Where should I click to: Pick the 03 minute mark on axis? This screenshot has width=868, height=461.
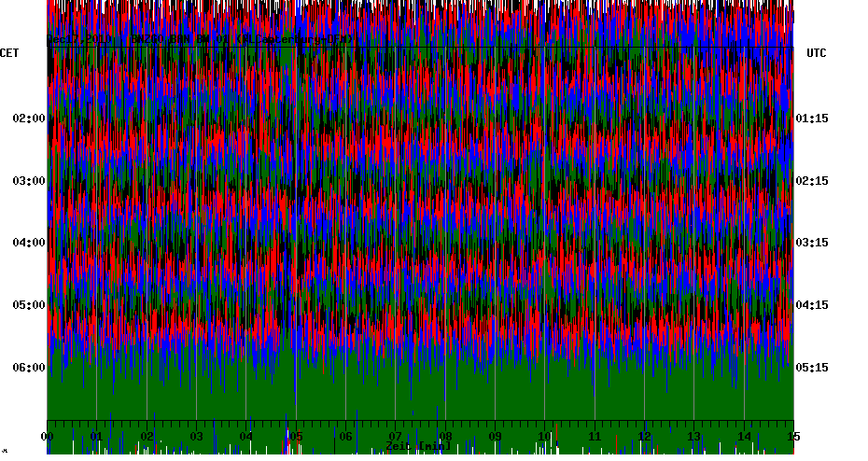(197, 436)
